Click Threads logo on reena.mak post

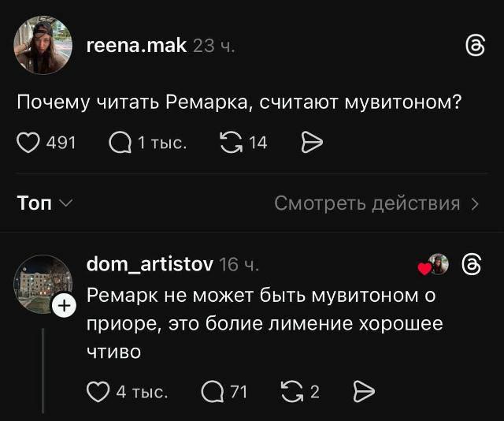click(x=475, y=47)
